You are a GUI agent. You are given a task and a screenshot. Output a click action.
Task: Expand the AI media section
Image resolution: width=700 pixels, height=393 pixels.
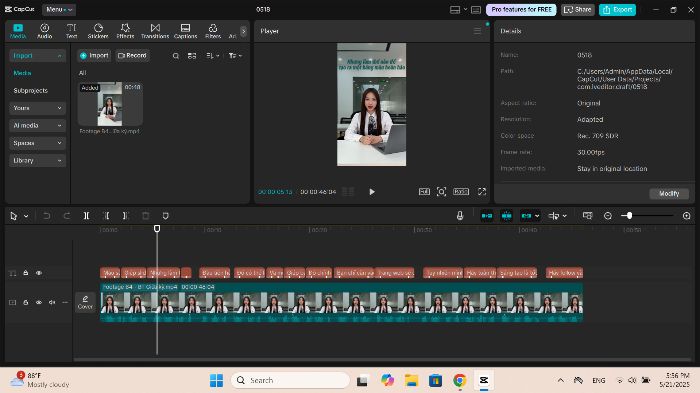(37, 125)
